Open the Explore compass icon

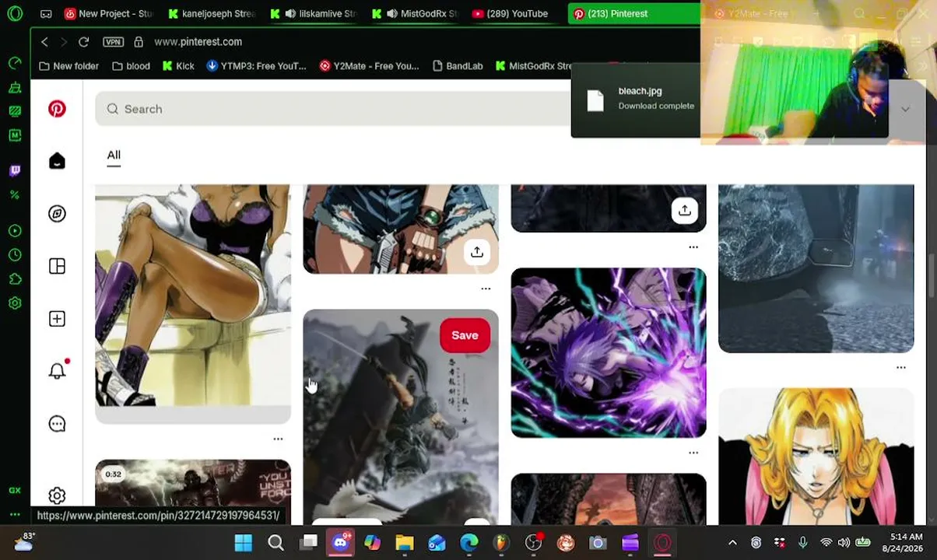(x=57, y=213)
